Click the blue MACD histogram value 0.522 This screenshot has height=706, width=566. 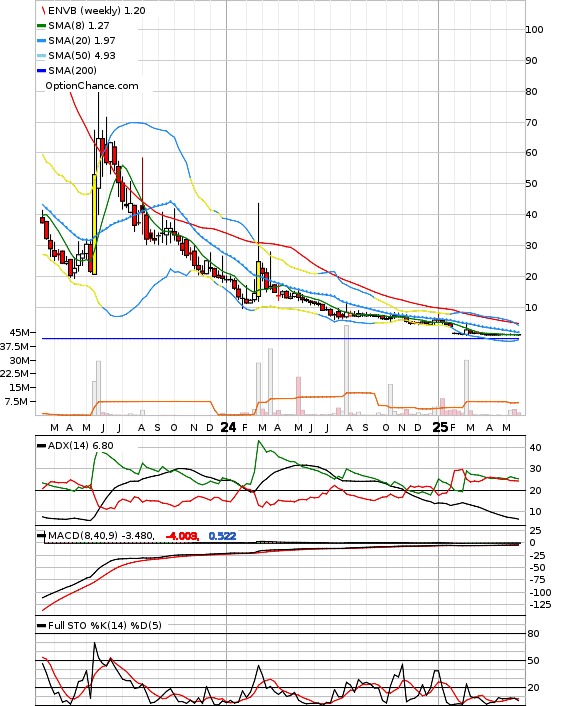[222, 536]
